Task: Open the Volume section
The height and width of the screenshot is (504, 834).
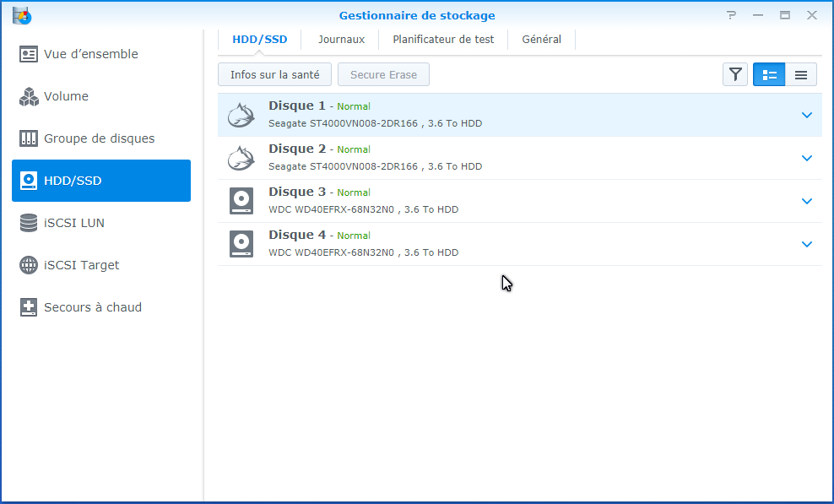Action: (x=101, y=96)
